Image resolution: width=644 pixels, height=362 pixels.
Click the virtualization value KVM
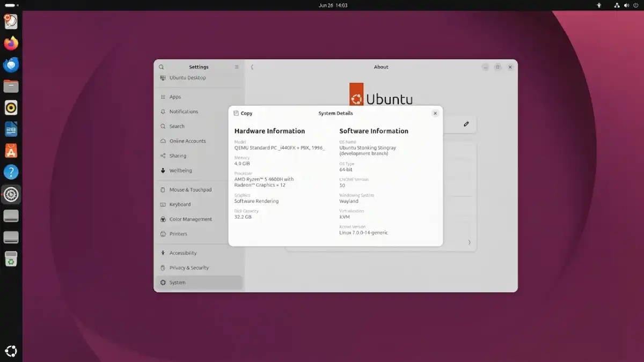[x=345, y=217]
